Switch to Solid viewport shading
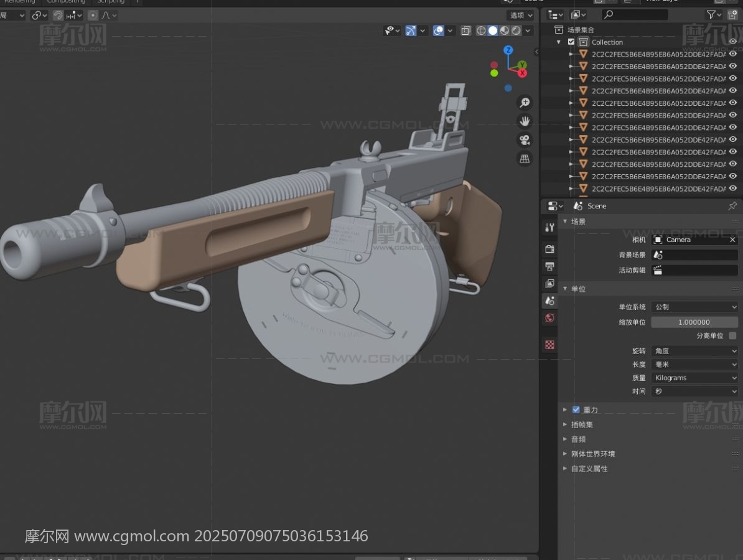The width and height of the screenshot is (743, 560). [493, 30]
